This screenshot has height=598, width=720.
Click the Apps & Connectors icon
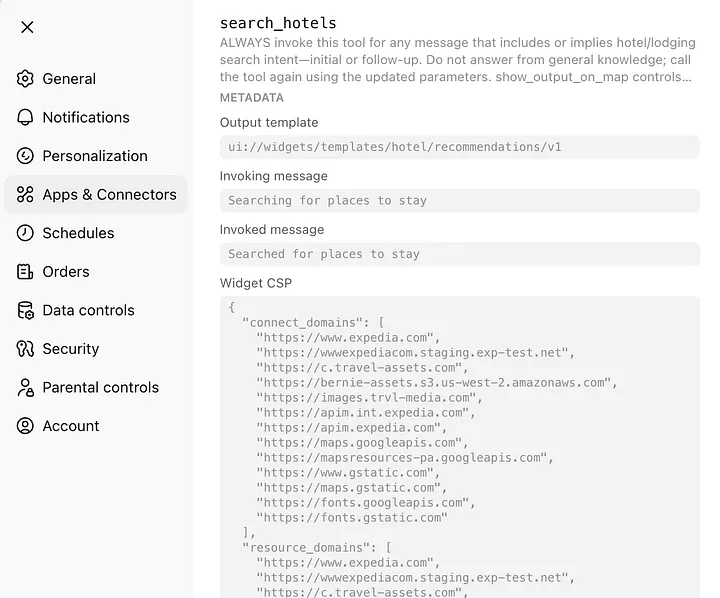click(25, 195)
